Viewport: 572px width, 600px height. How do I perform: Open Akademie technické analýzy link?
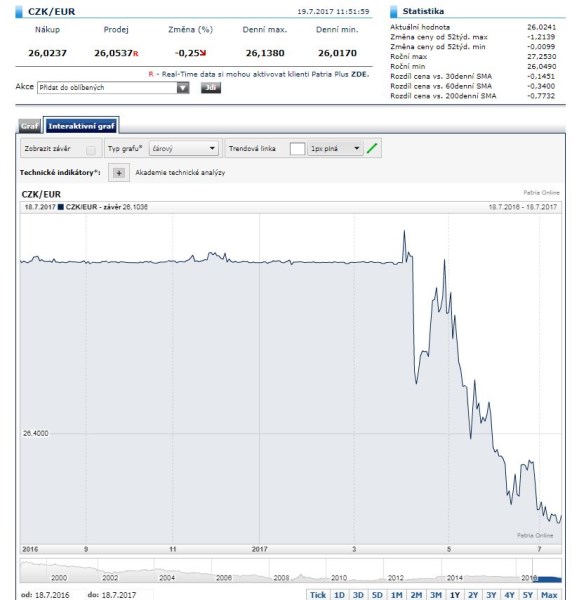(x=180, y=173)
